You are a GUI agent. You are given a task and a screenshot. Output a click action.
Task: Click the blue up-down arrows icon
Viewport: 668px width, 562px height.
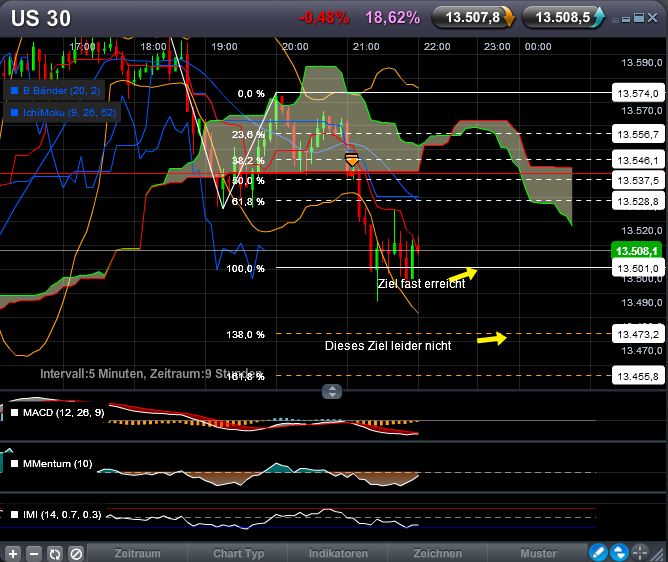coord(619,553)
